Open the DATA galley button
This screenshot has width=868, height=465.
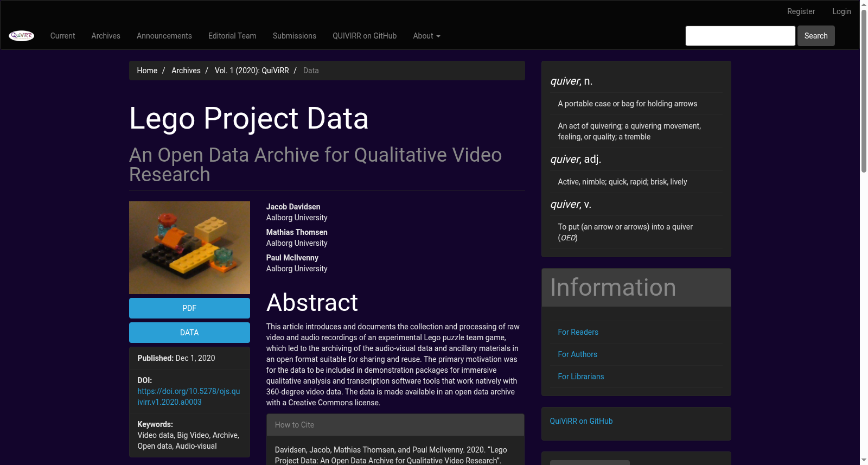[x=189, y=333]
